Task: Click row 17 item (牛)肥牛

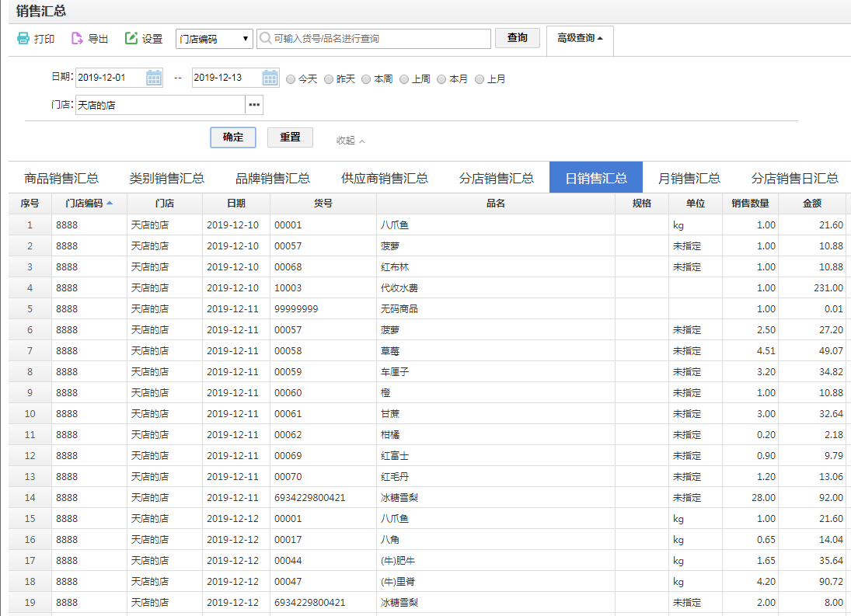Action: click(x=398, y=561)
